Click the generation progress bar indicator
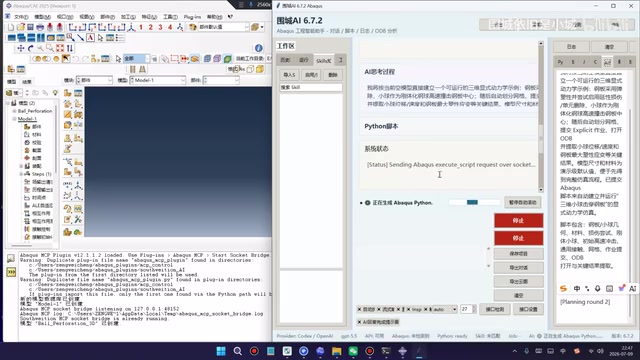The height and width of the screenshot is (360, 640). pyautogui.click(x=474, y=202)
